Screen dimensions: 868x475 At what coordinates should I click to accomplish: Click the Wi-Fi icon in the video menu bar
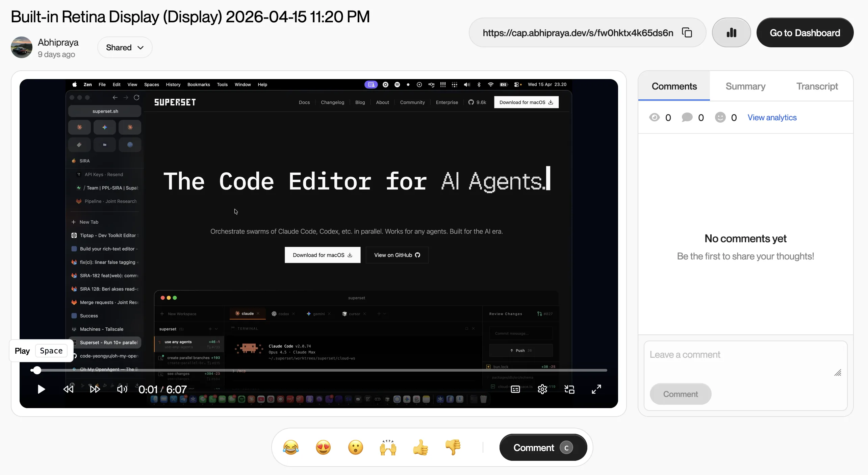click(490, 85)
